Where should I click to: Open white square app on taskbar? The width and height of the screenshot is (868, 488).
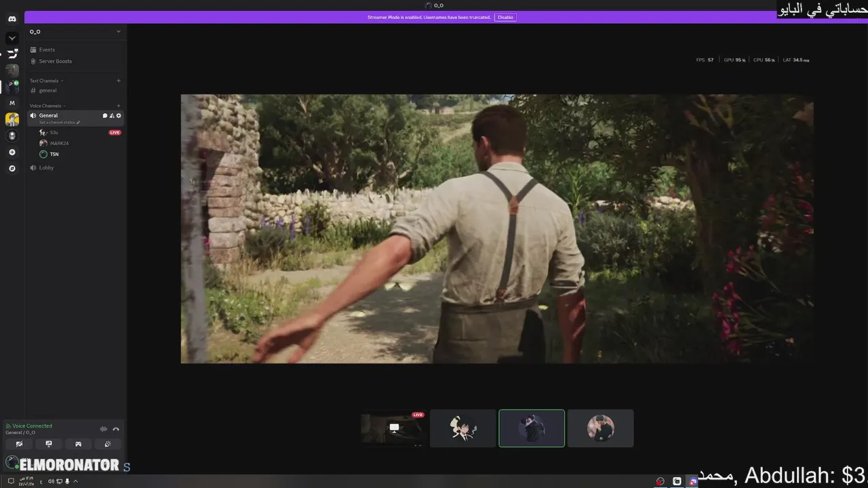(677, 481)
